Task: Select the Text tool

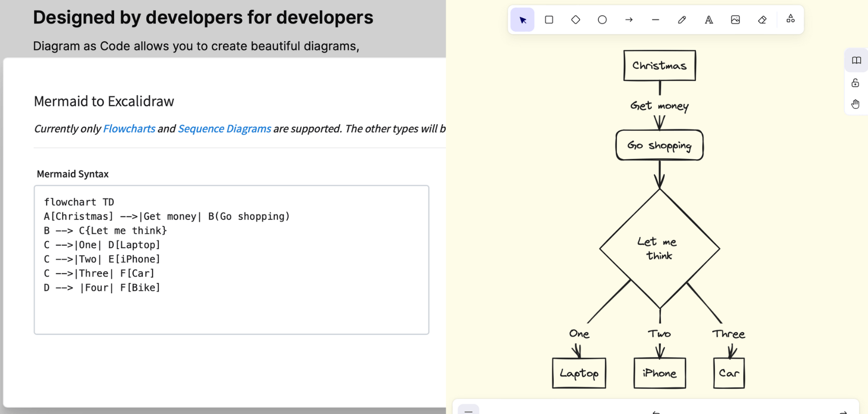Action: point(708,20)
